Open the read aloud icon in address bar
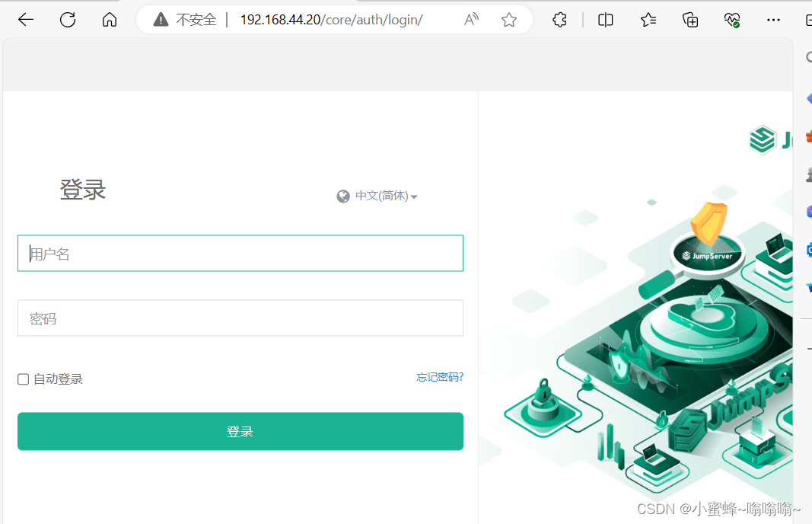 pos(471,20)
